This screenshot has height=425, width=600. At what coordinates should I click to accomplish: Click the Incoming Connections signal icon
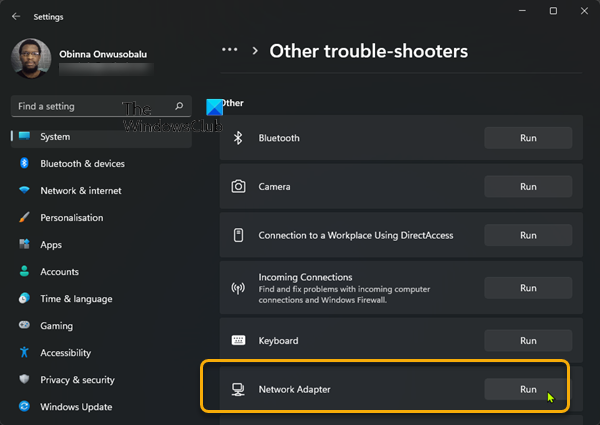click(x=238, y=288)
